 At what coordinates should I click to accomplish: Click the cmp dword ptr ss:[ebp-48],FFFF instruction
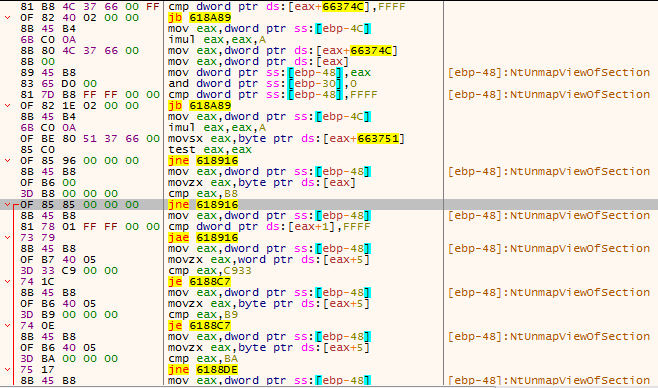click(273, 95)
